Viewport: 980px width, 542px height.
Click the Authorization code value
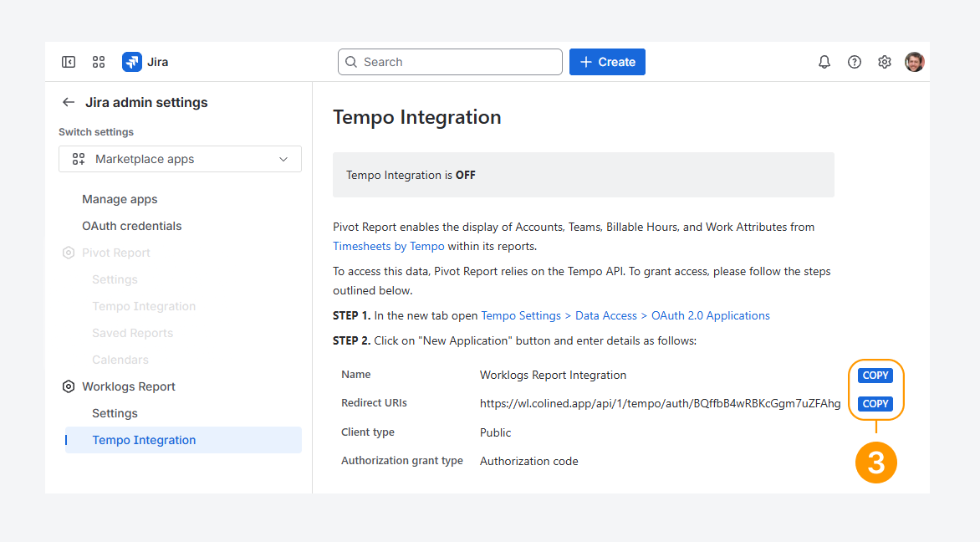click(528, 462)
